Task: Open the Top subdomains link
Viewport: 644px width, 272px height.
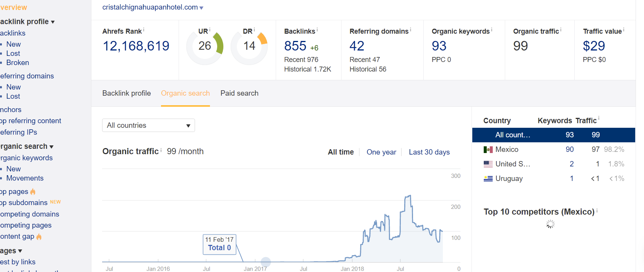Action: tap(24, 203)
